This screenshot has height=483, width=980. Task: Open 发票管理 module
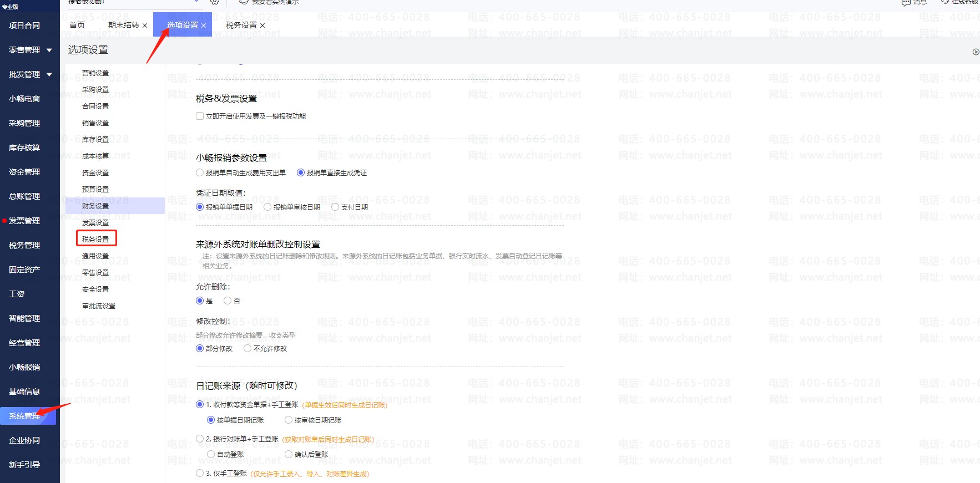24,221
